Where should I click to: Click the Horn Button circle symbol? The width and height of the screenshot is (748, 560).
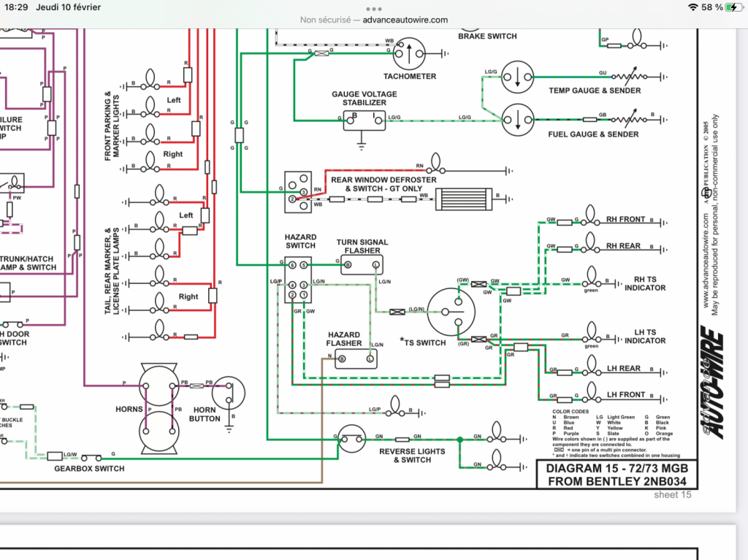[x=229, y=394]
